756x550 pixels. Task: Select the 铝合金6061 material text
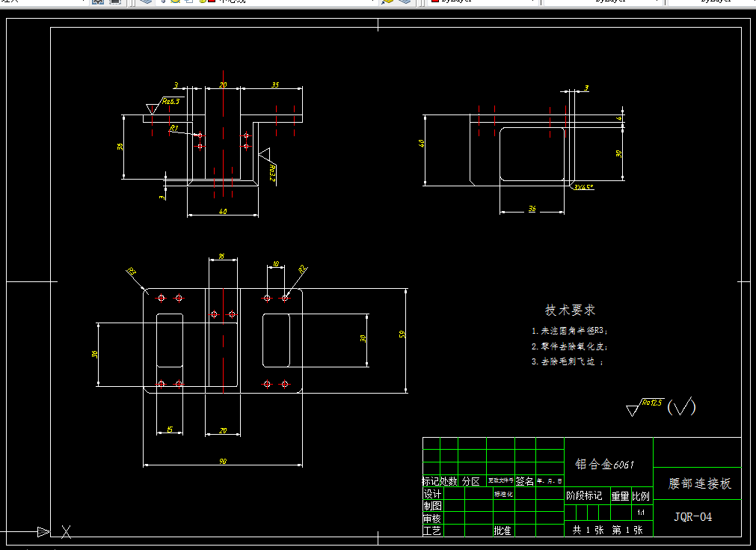pyautogui.click(x=605, y=464)
